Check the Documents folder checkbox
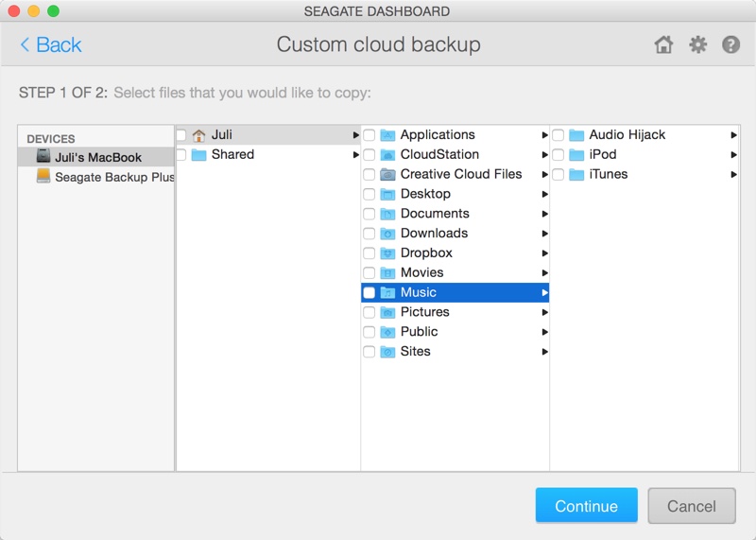 369,214
